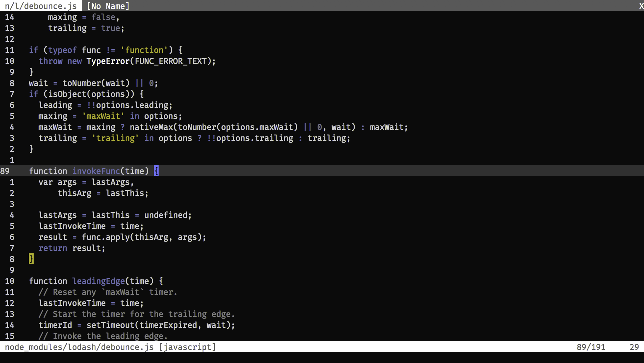This screenshot has height=363, width=644.
Task: Switch to the n/l/debounce.js tab
Action: (x=41, y=6)
